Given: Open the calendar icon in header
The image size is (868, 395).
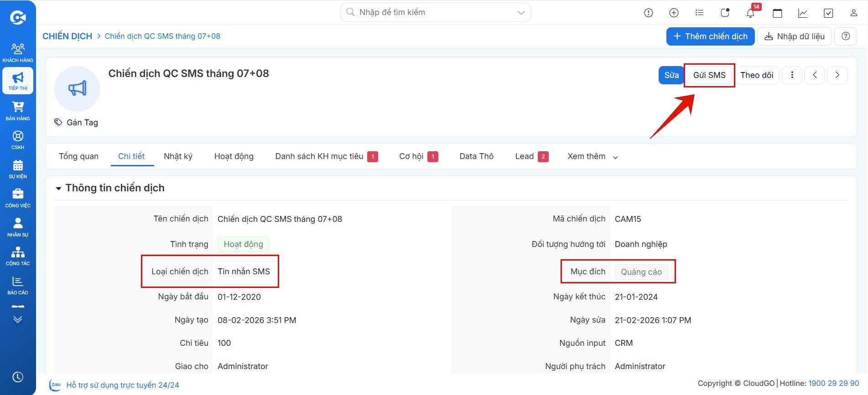Looking at the screenshot, I should point(777,13).
